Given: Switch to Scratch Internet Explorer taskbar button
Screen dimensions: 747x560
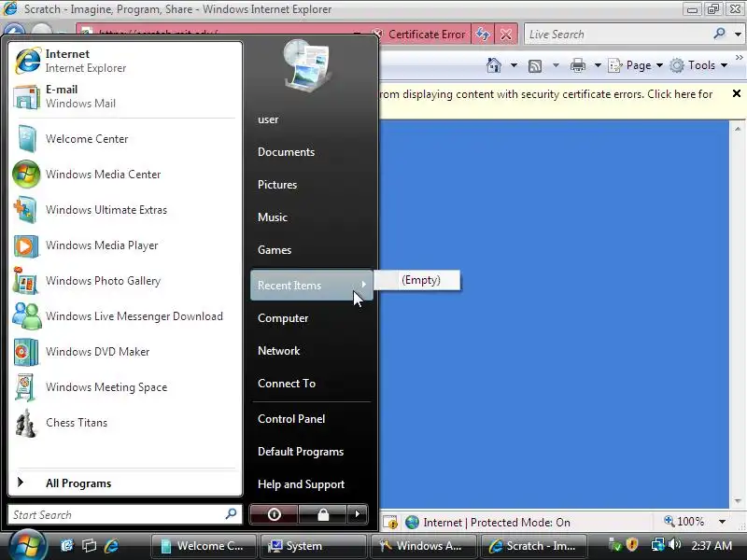Looking at the screenshot, I should click(534, 546).
